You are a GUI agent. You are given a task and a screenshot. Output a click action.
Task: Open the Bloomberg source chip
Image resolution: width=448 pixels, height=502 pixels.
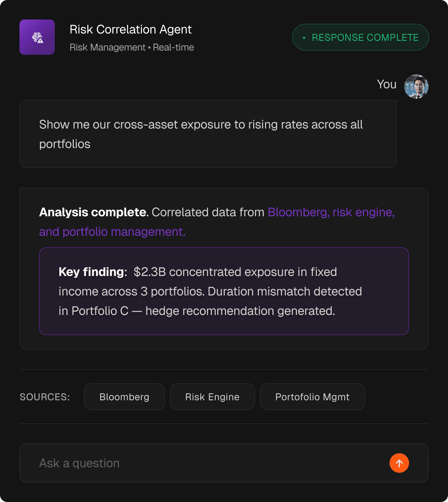(x=124, y=397)
